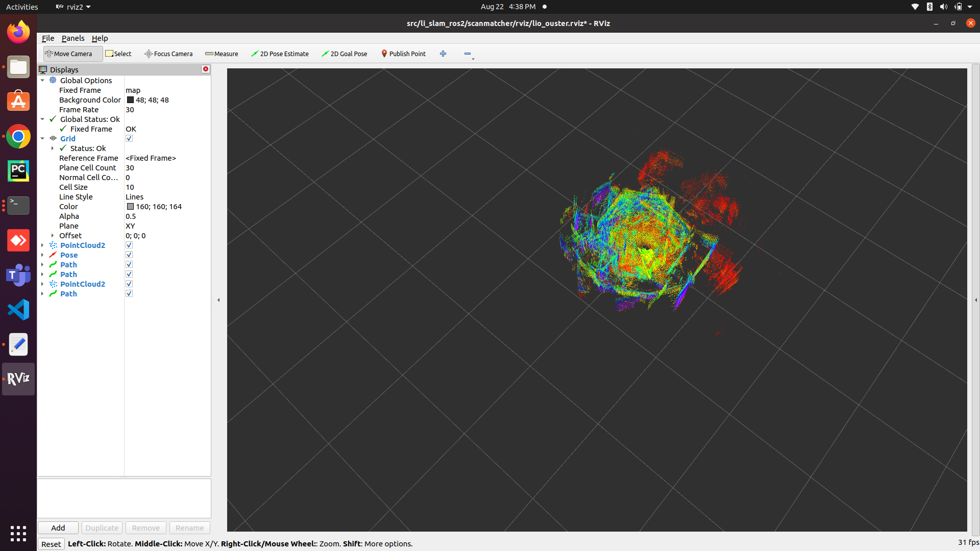
Task: Click the RViz icon in Ubuntu dock
Action: [18, 379]
